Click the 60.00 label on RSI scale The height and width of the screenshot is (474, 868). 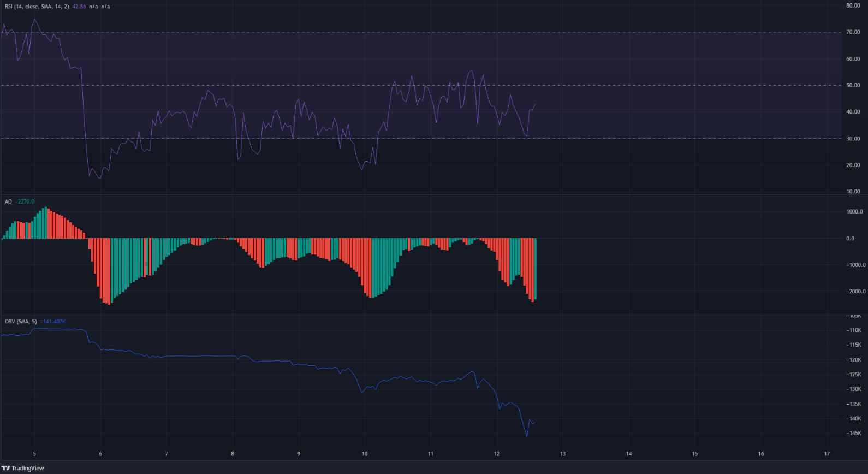pyautogui.click(x=853, y=59)
